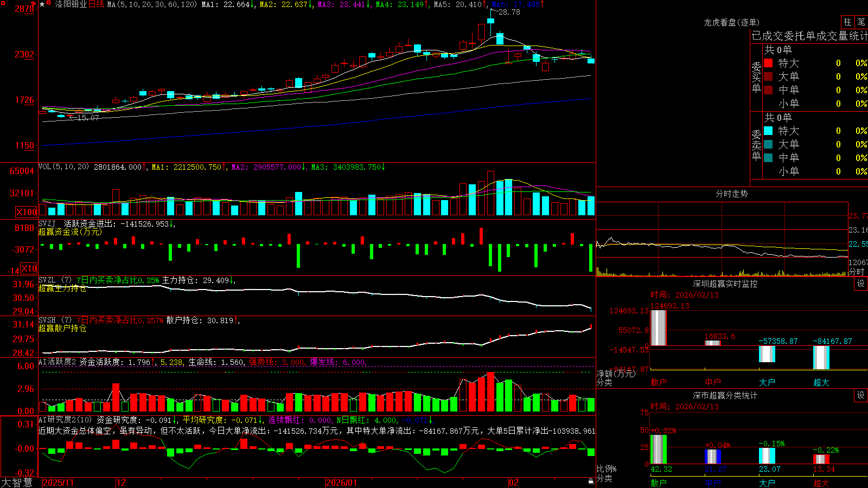Screen dimensions: 868x488
Task: Click the X10 scale box in SVZJ panel
Action: [29, 268]
